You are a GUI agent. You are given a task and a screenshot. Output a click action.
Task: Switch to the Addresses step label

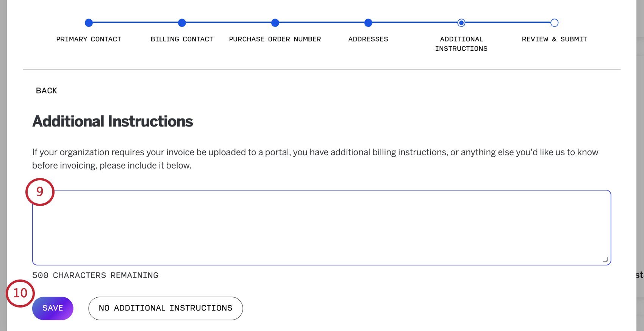click(368, 39)
